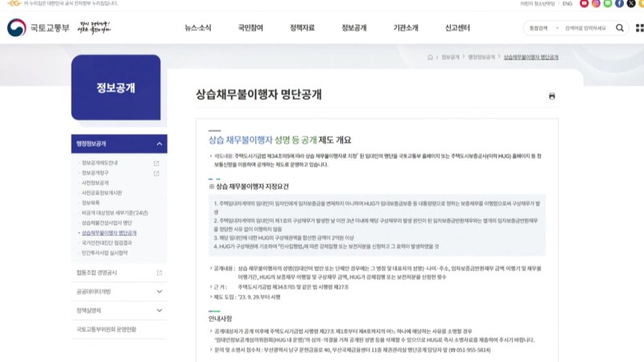Open the 국민참여 main menu
644x362 pixels.
250,28
